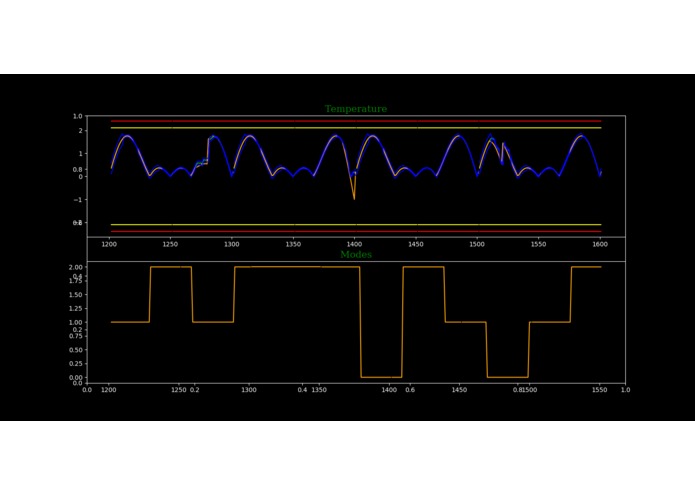The width and height of the screenshot is (695, 494).
Task: Click the green Modes chart title
Action: [356, 255]
